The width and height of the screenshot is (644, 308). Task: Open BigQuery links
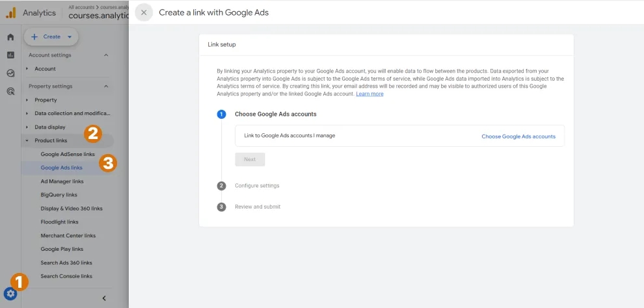(x=59, y=195)
